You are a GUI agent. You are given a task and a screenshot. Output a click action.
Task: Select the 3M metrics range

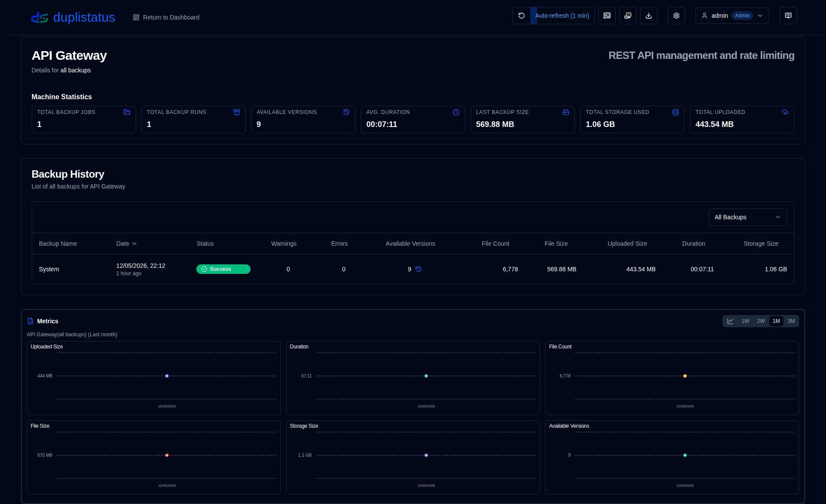point(791,321)
